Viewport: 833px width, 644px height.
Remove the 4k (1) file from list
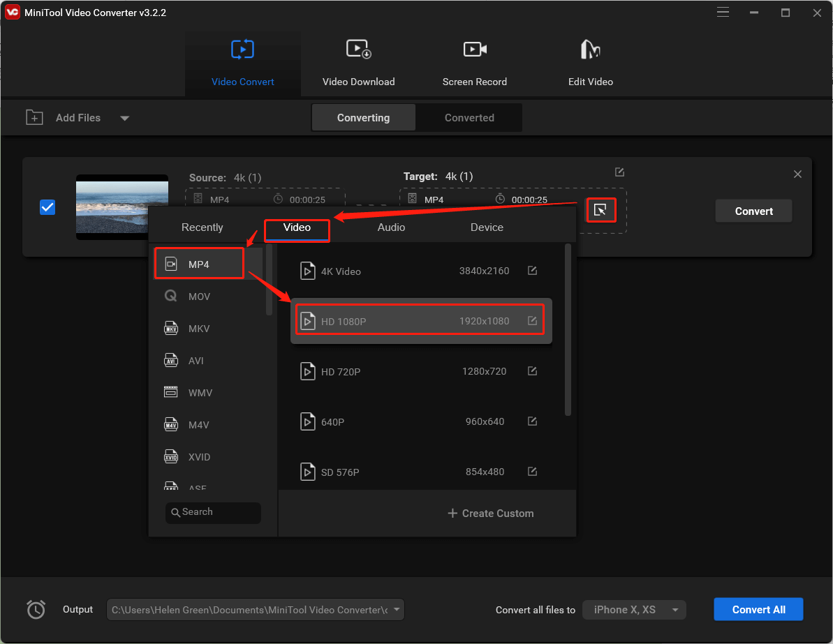pos(797,174)
